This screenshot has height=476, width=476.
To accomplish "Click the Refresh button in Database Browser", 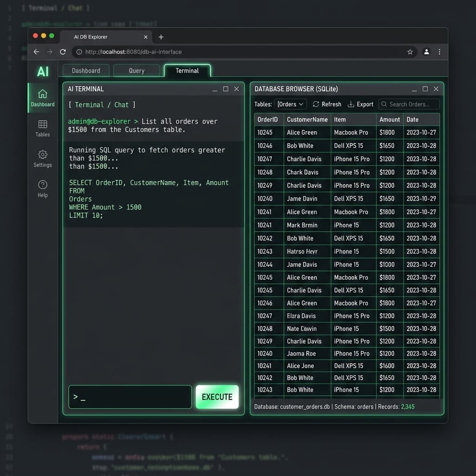I will point(327,104).
